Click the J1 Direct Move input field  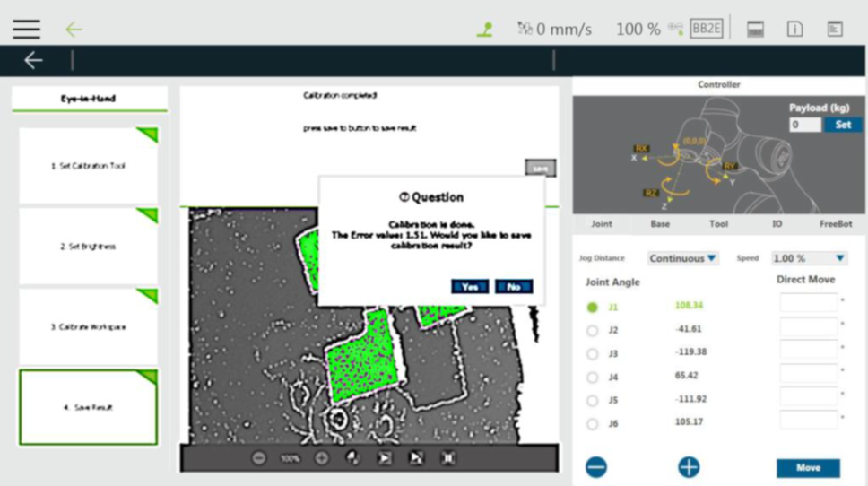pyautogui.click(x=808, y=303)
